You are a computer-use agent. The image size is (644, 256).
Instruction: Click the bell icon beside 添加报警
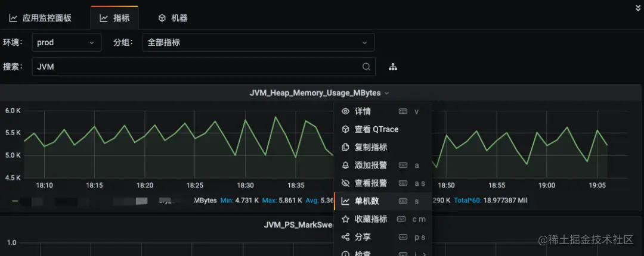point(345,166)
